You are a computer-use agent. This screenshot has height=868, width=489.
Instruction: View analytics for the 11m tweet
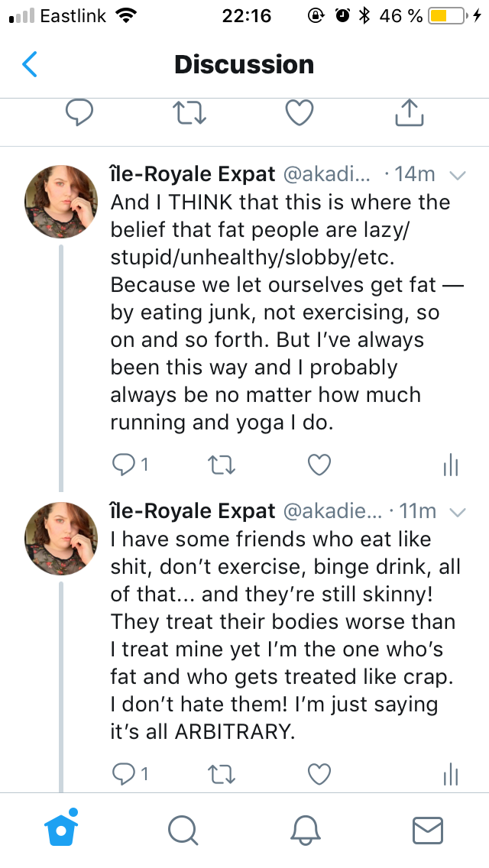pyautogui.click(x=450, y=774)
